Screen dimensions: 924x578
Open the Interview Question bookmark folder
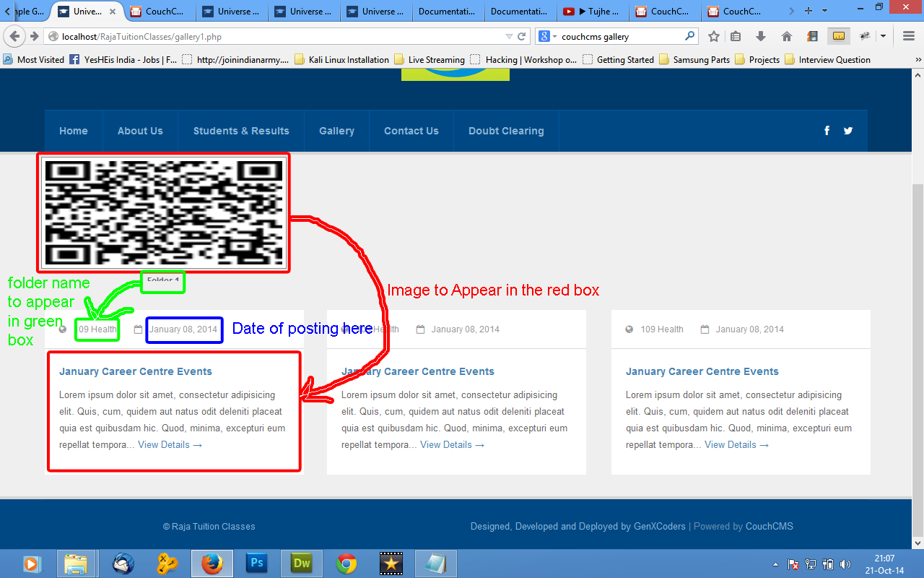tap(827, 60)
